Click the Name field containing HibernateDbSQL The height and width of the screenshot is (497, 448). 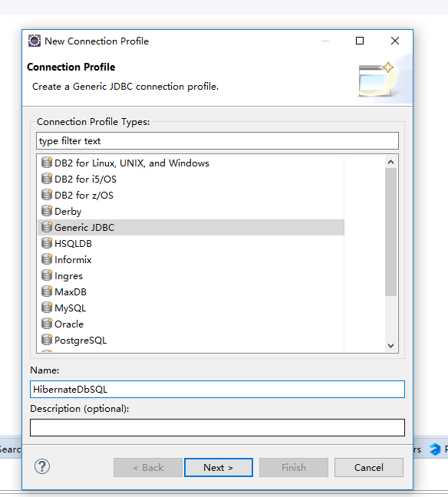(x=217, y=389)
